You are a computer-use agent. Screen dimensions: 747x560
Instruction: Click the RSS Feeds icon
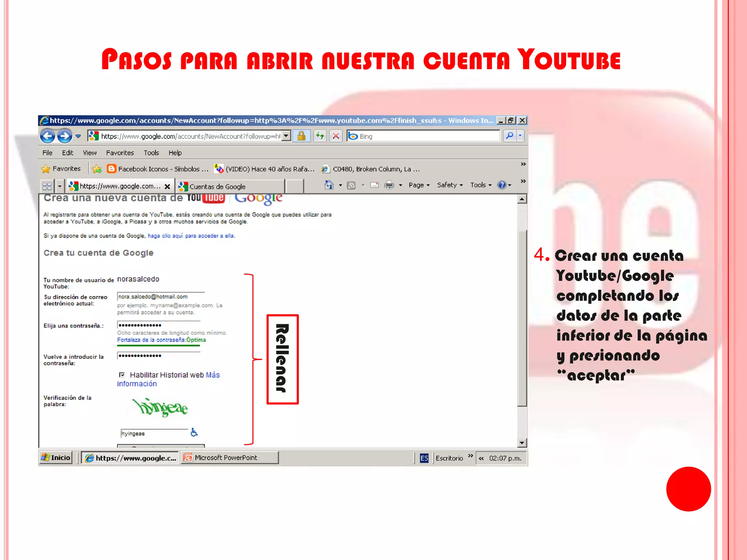click(x=351, y=185)
